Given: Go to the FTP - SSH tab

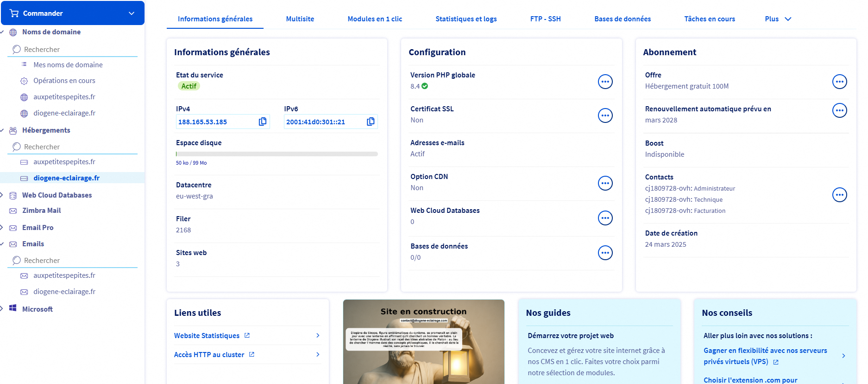Looking at the screenshot, I should (545, 19).
